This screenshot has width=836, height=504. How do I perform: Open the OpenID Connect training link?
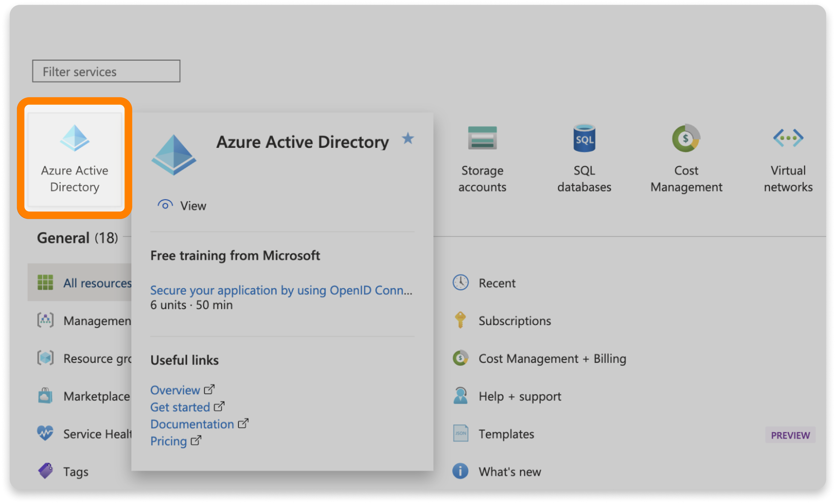tap(281, 290)
